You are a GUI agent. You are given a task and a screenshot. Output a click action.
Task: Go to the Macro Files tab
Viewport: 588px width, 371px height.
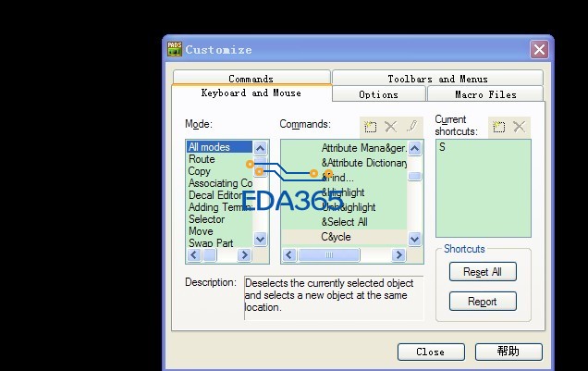(x=485, y=94)
